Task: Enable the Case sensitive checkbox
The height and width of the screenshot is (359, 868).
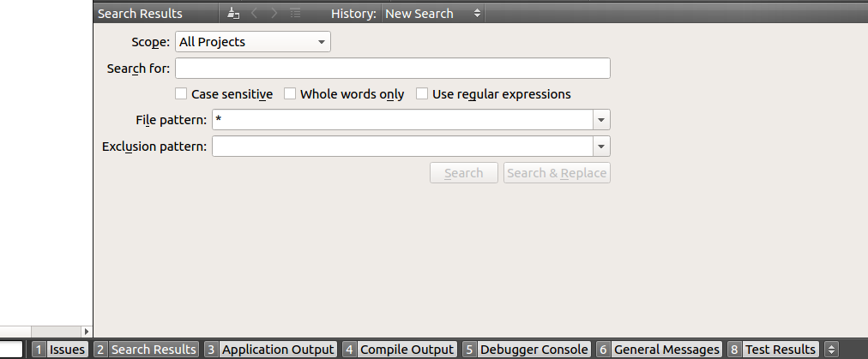Action: click(181, 94)
